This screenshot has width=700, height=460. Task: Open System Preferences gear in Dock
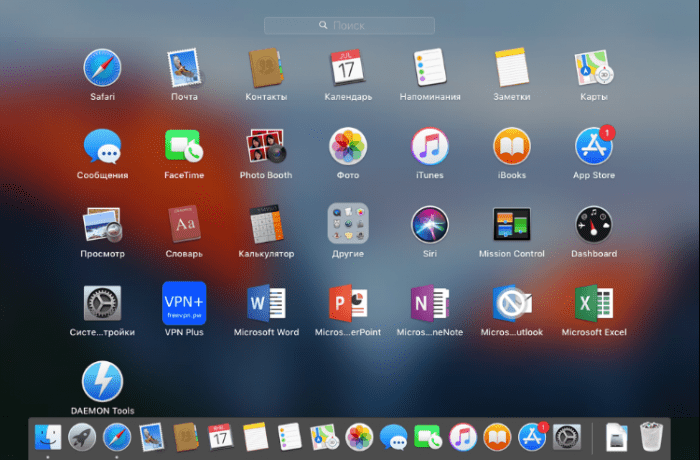[x=567, y=437]
